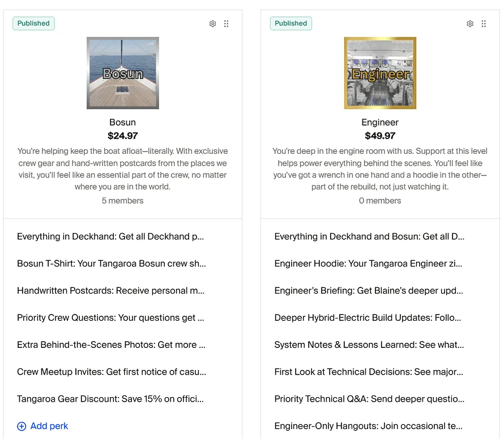This screenshot has width=504, height=439.
Task: Click the plus icon beside Add perk
Action: pyautogui.click(x=22, y=426)
